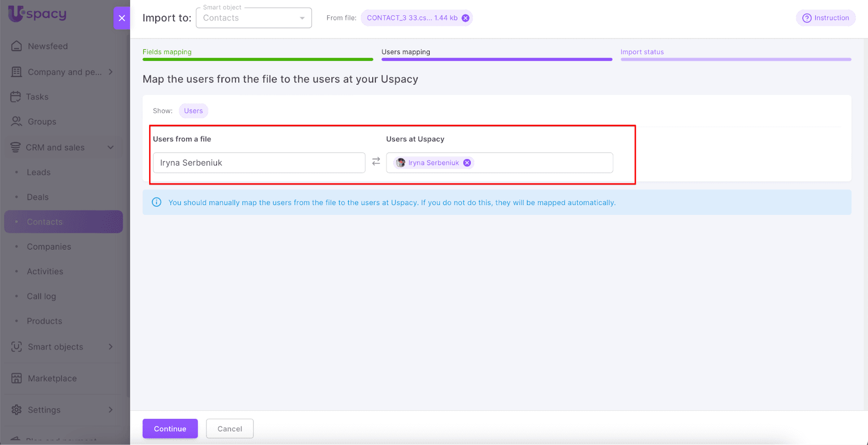
Task: Click the Marketplace store icon
Action: pos(16,378)
